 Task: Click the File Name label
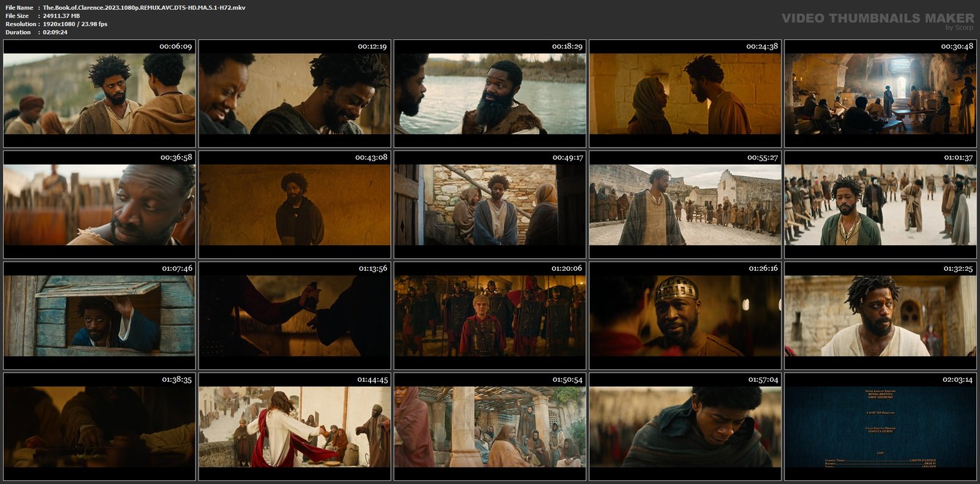point(19,7)
